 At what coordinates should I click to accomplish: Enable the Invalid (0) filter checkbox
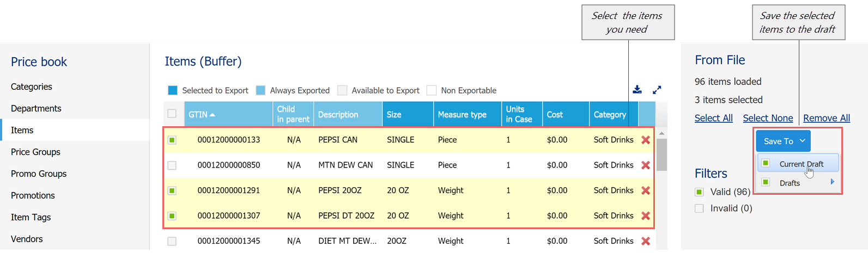tap(700, 208)
